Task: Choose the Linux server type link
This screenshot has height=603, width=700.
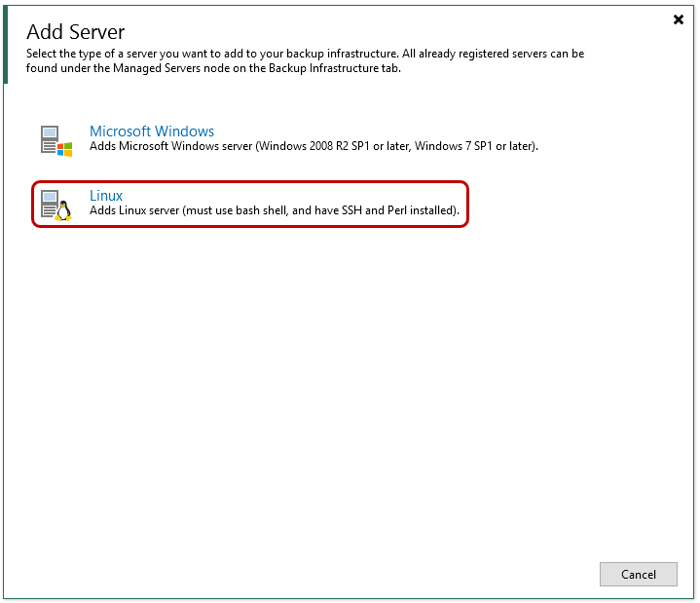Action: [106, 195]
